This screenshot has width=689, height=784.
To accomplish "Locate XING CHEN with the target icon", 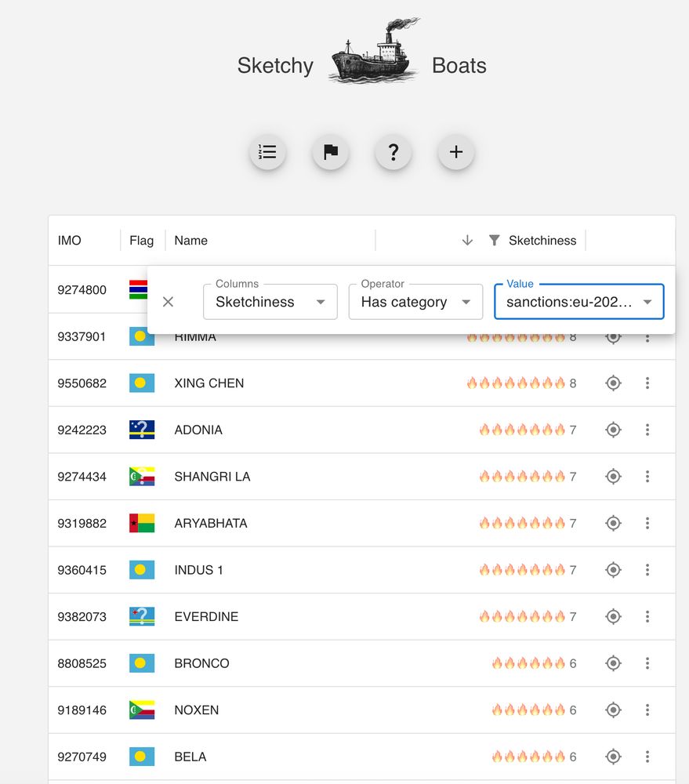I will pos(614,383).
